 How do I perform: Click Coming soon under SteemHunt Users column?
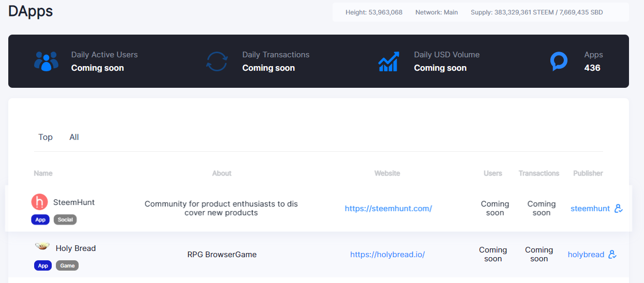[495, 208]
